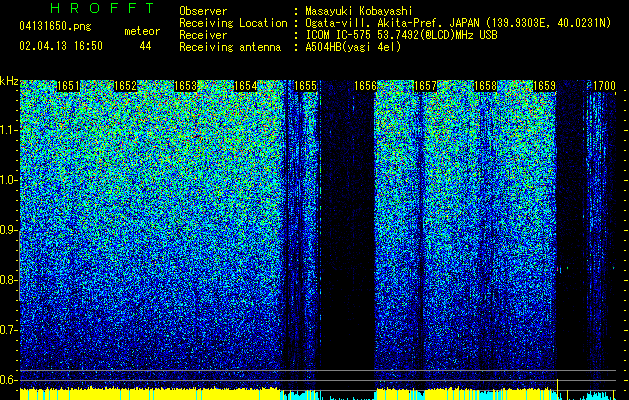Click the meteor count 44
This screenshot has height=400, width=629.
click(145, 46)
